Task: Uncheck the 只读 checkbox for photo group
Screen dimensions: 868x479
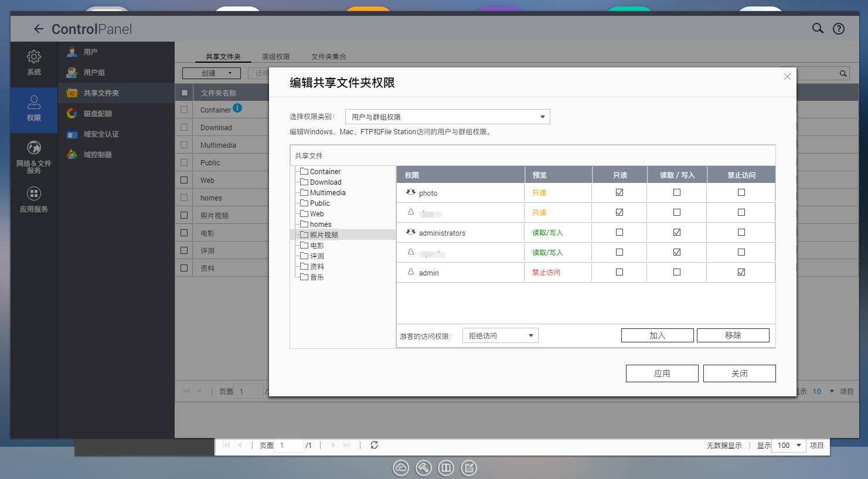Action: click(x=619, y=192)
